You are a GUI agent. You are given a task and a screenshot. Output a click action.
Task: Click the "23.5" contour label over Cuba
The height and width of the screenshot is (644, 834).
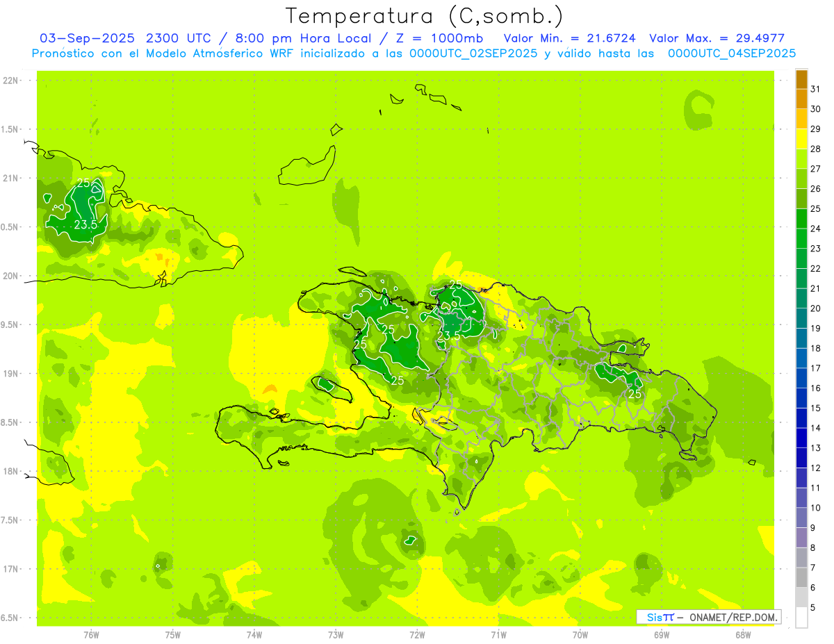point(85,225)
